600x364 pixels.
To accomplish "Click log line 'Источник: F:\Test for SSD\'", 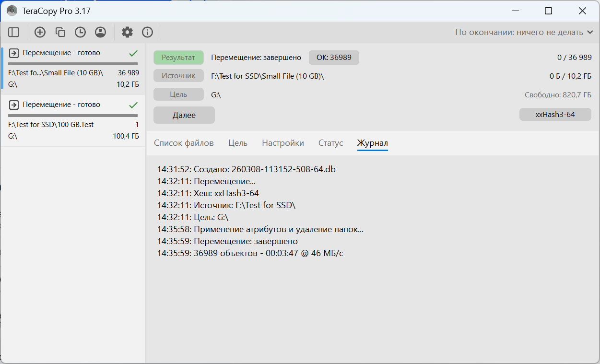I will (x=226, y=205).
